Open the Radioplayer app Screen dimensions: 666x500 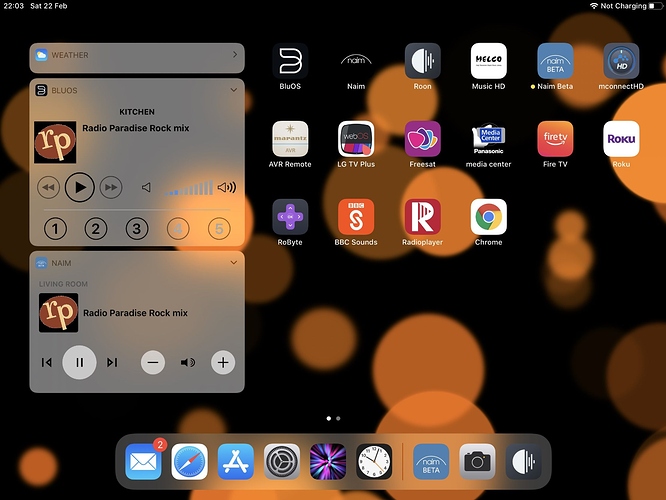[422, 217]
